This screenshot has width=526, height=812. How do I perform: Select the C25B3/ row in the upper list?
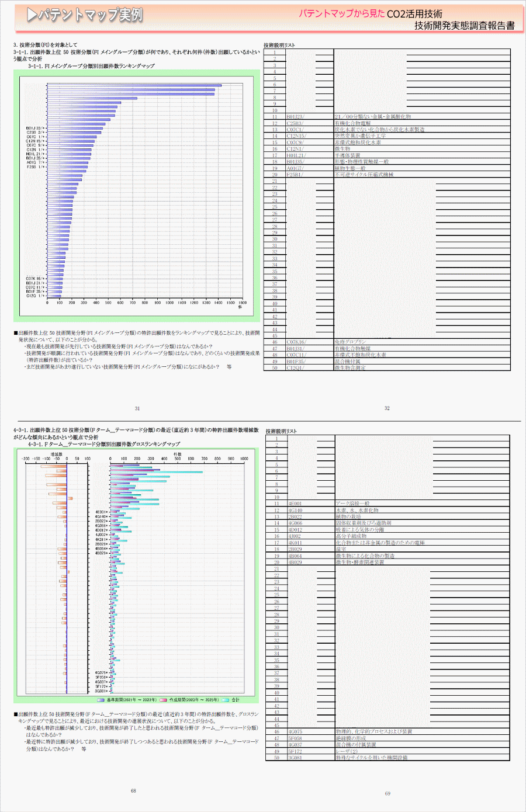point(294,123)
